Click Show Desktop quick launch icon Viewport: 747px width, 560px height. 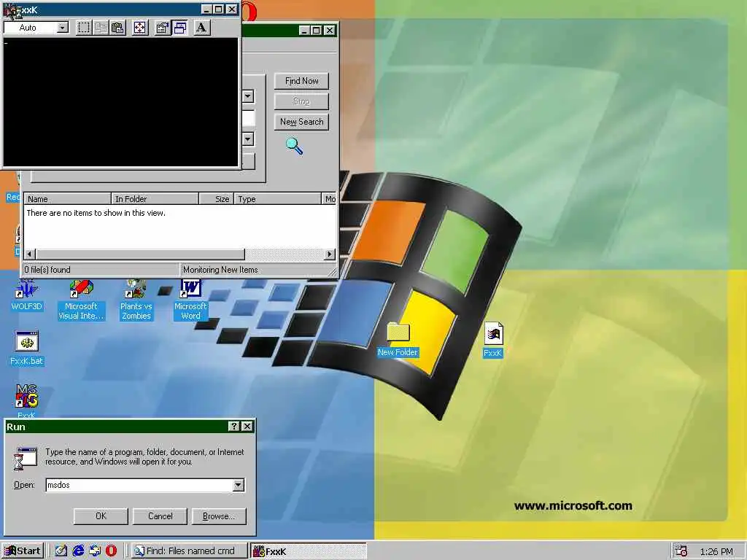coord(61,551)
